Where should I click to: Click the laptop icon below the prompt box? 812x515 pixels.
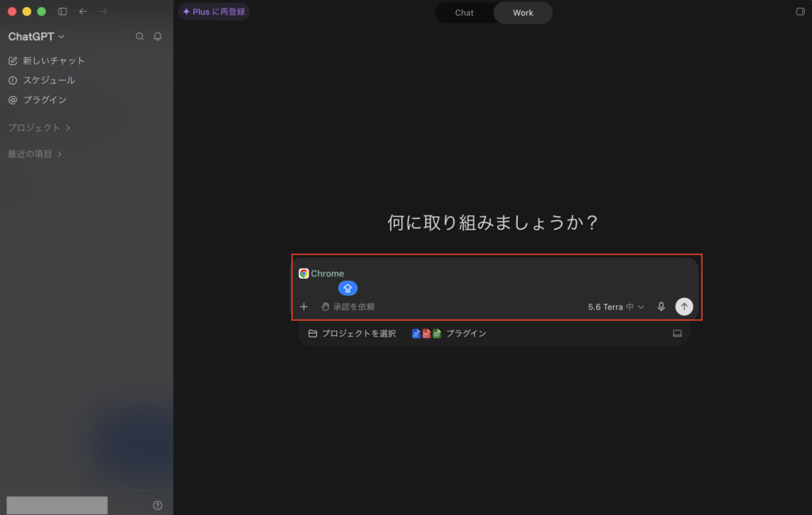click(x=677, y=334)
